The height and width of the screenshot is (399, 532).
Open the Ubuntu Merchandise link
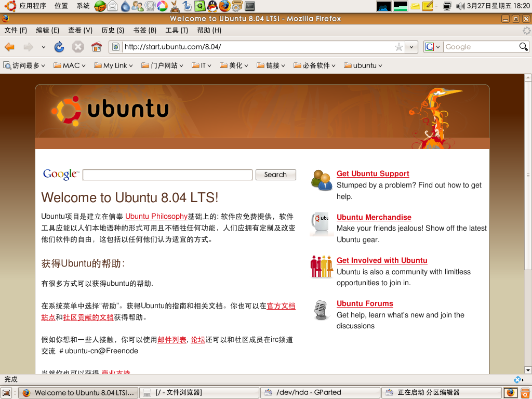374,217
